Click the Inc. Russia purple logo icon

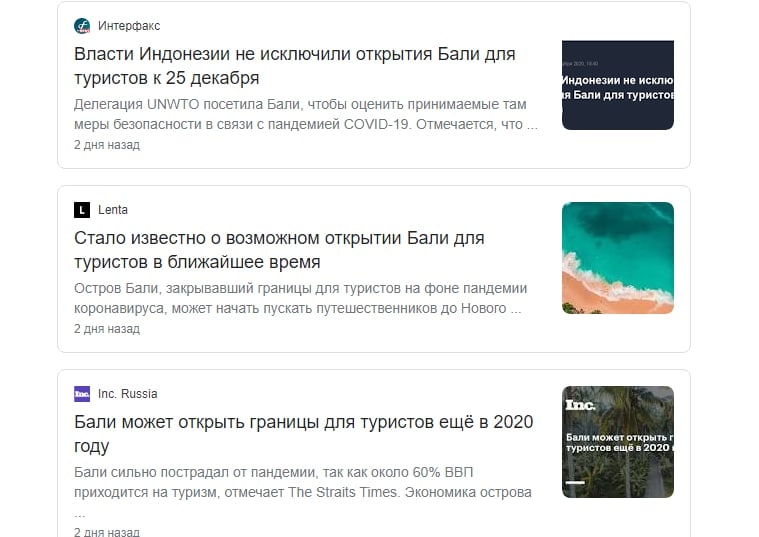(82, 394)
